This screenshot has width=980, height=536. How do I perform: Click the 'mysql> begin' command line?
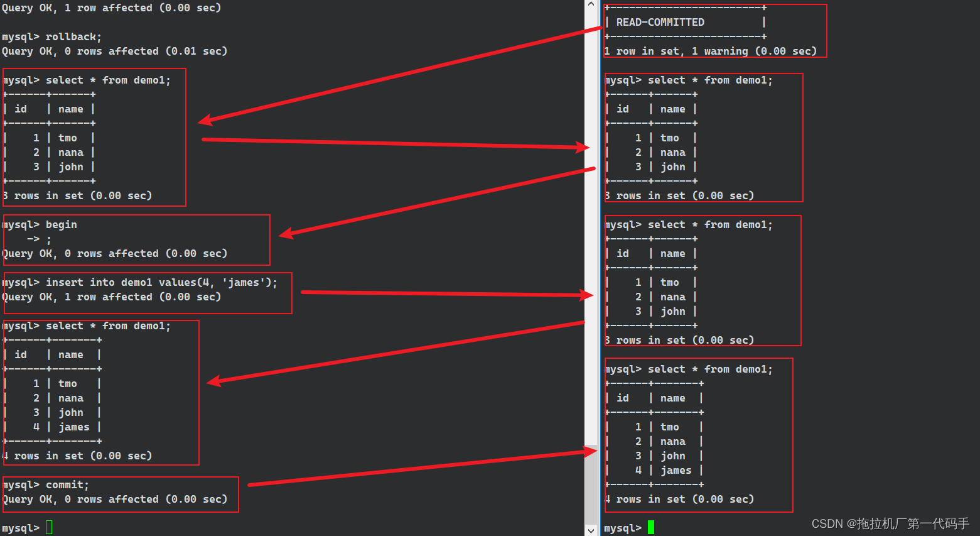pos(40,225)
